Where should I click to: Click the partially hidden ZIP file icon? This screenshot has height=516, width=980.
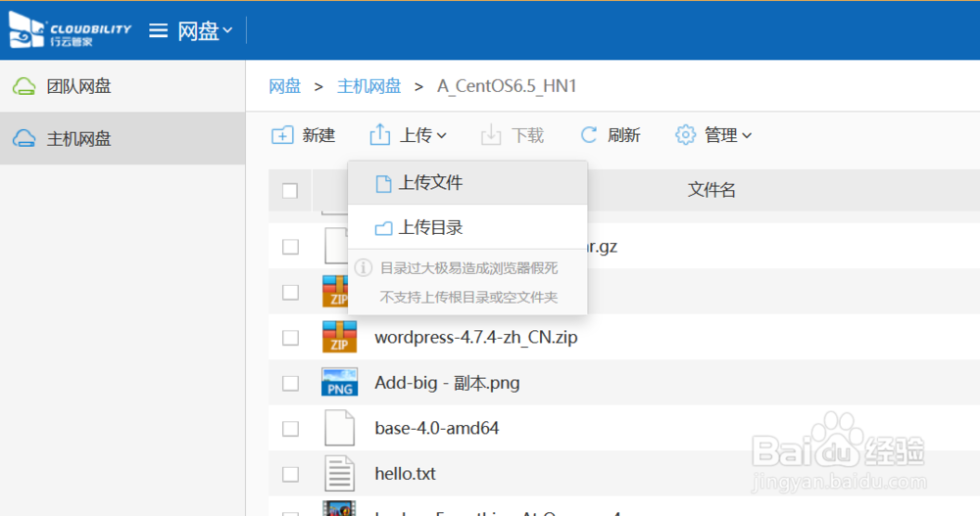pos(335,291)
